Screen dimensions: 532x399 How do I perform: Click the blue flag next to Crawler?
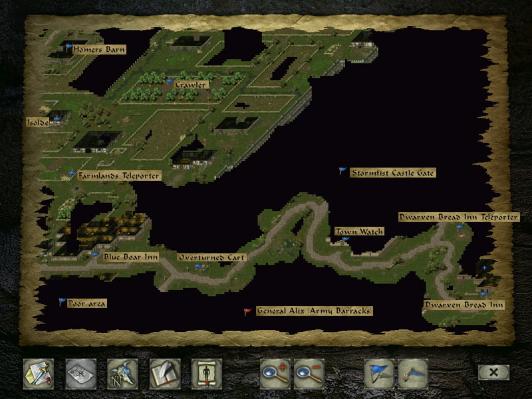(170, 81)
